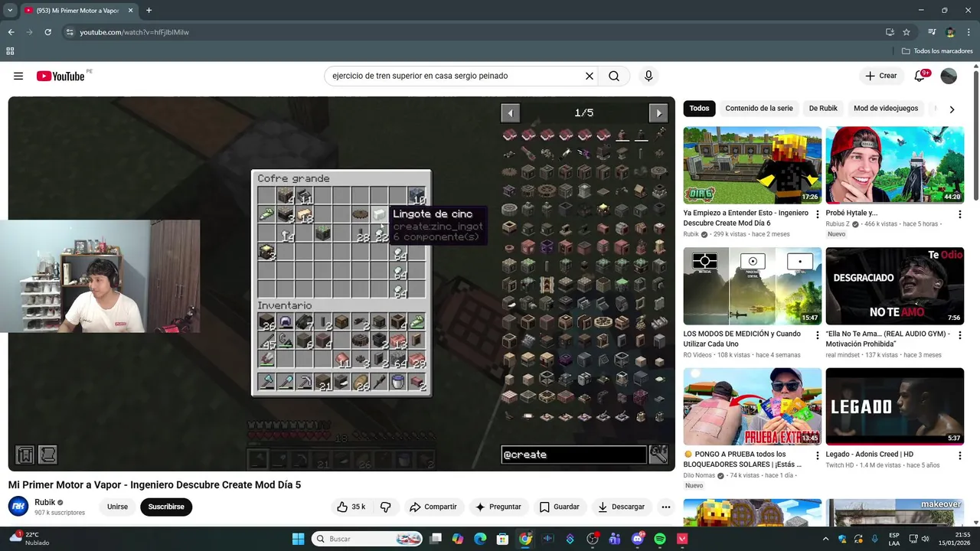Bookmark this page with star icon
This screenshot has height=551, width=980.
point(906,32)
